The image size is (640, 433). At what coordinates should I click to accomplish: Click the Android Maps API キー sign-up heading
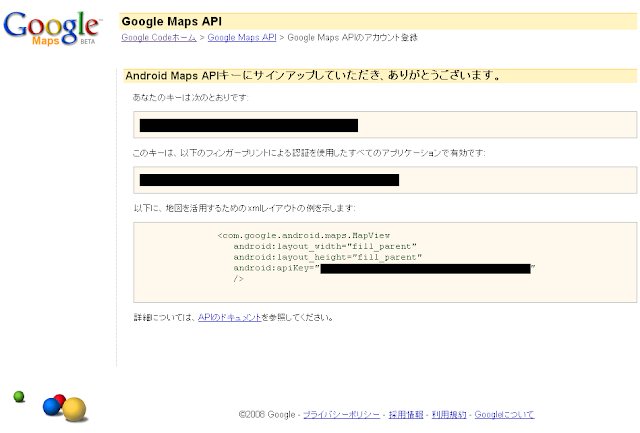click(313, 75)
